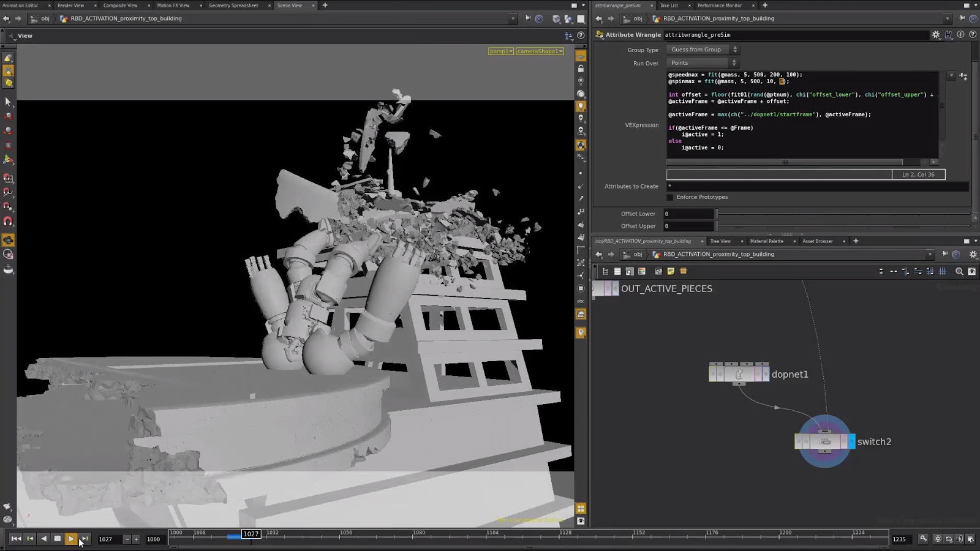Image resolution: width=980 pixels, height=551 pixels.
Task: Expand the Run Over dropdown
Action: click(x=703, y=63)
